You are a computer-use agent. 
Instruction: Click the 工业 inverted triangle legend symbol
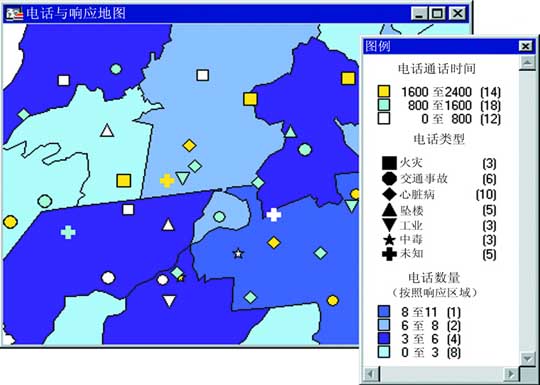389,225
